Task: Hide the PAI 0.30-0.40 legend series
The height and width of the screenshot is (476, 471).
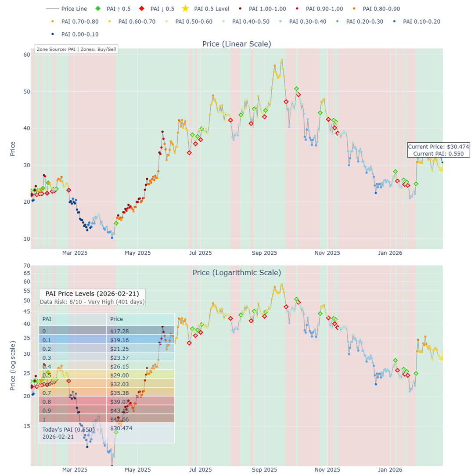Action: (309, 22)
